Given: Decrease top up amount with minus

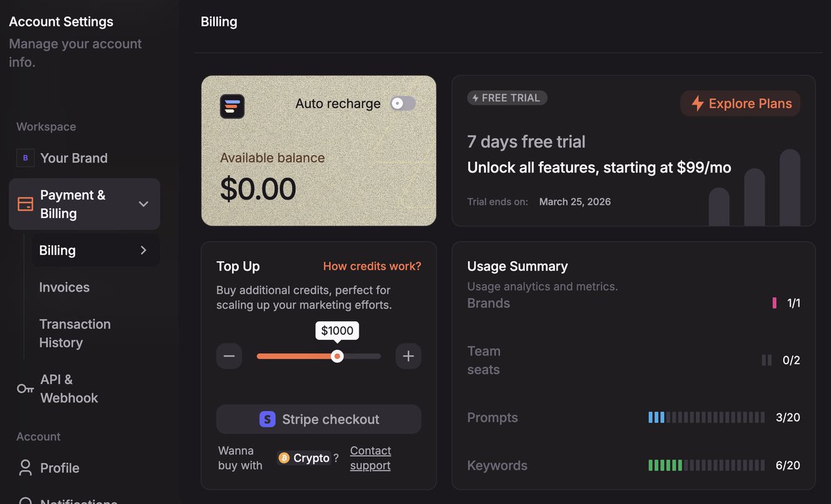Looking at the screenshot, I should click(x=229, y=357).
